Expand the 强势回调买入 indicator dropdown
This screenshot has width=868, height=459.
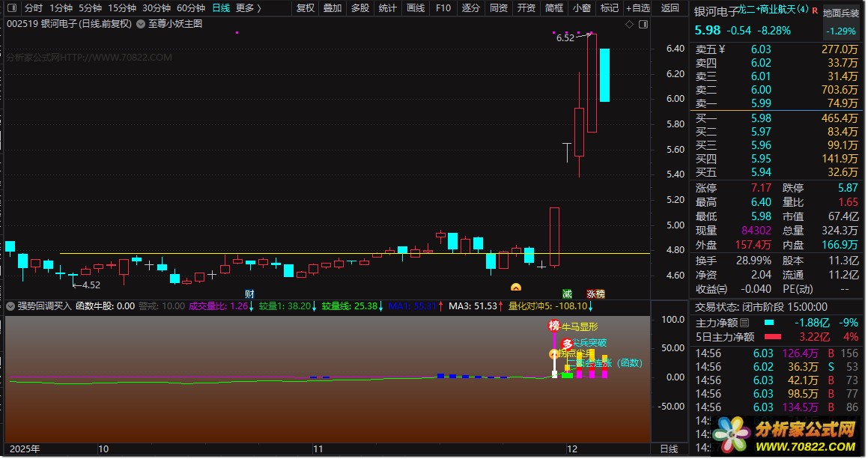click(x=10, y=306)
